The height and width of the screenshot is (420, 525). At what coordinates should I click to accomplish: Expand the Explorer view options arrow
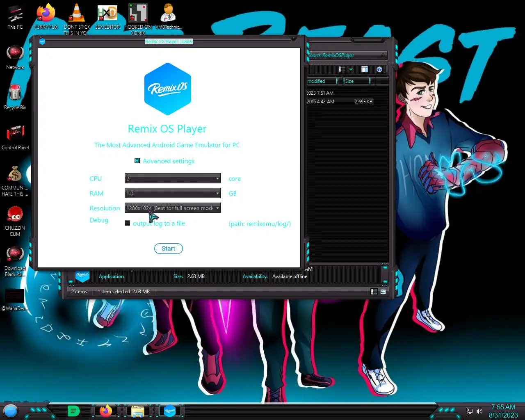coord(351,69)
